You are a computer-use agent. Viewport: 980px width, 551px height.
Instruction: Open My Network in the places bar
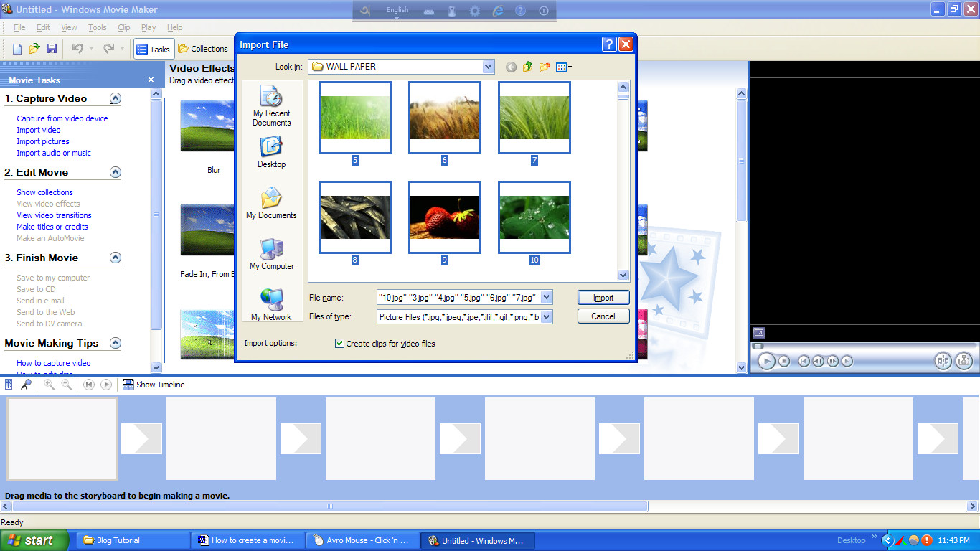pos(271,304)
